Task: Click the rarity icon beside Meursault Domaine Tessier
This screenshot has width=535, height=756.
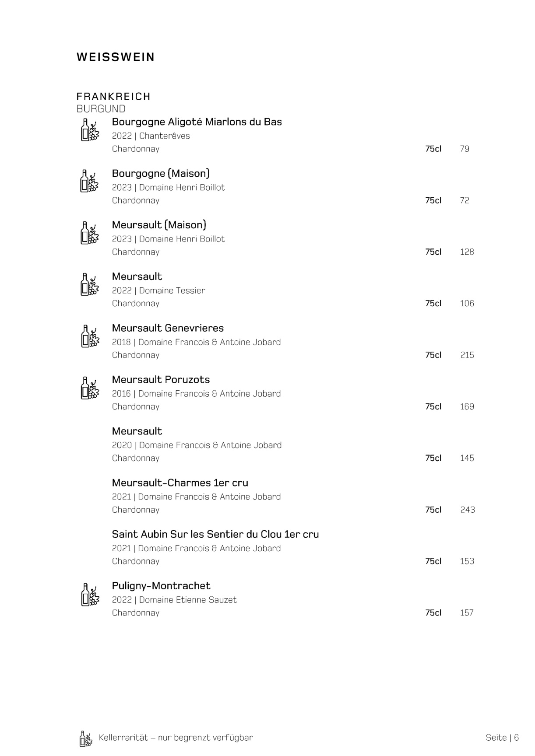Action: click(x=90, y=284)
